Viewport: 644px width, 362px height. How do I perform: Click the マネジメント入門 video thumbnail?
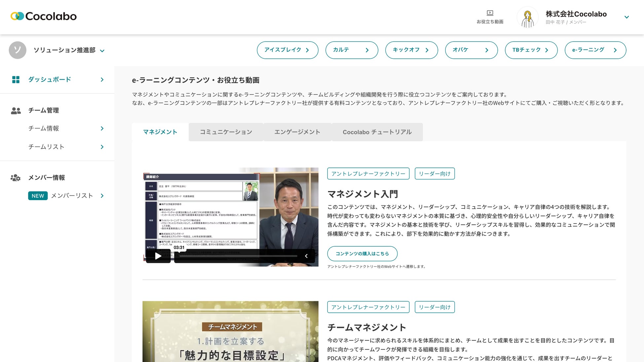231,217
